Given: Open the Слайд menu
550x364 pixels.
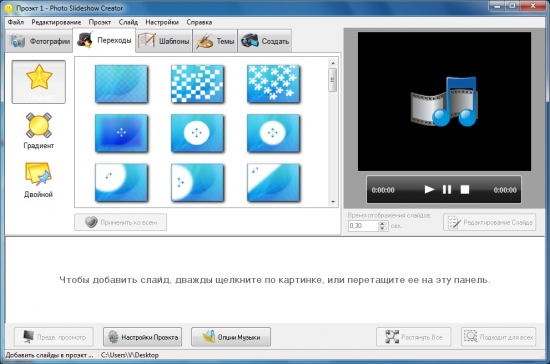Looking at the screenshot, I should pos(128,22).
